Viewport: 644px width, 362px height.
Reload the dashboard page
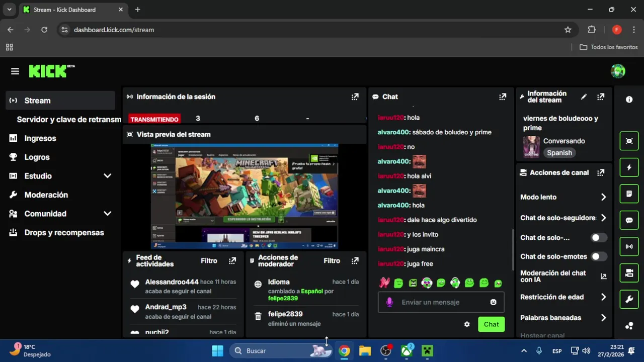point(44,30)
